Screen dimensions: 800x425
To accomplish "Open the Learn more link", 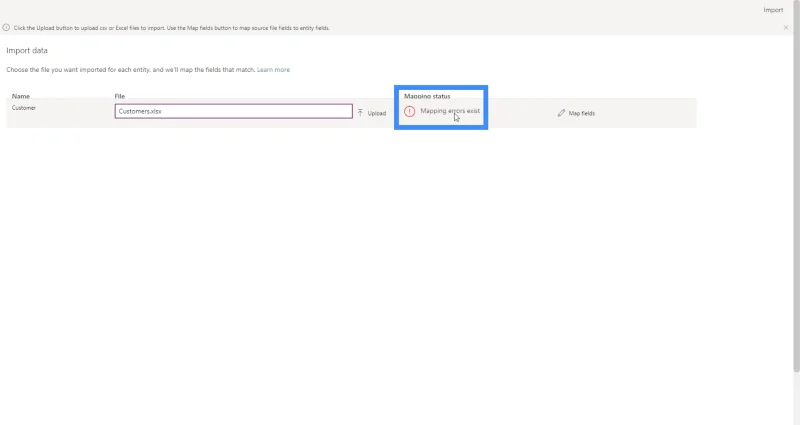I will pyautogui.click(x=273, y=69).
